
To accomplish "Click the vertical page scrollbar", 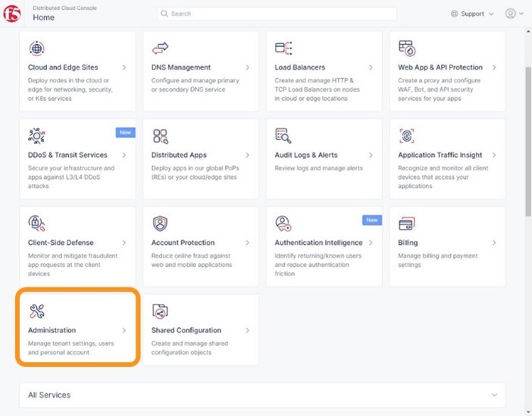I will click(528, 142).
